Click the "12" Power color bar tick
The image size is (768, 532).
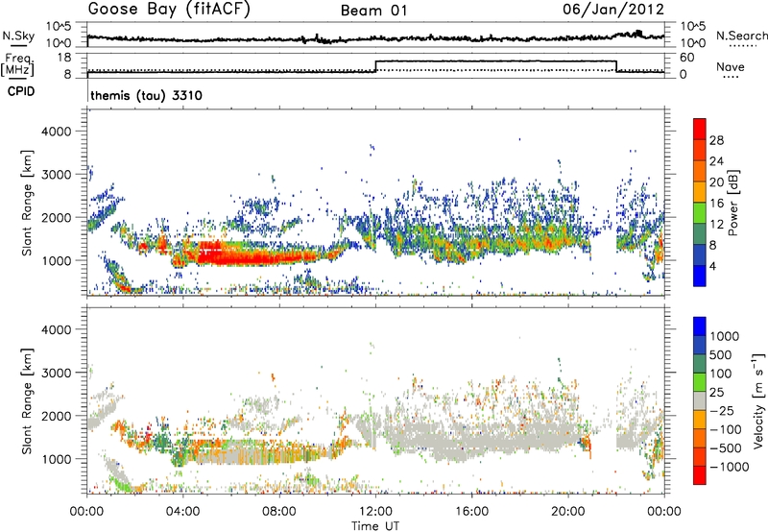coord(716,225)
